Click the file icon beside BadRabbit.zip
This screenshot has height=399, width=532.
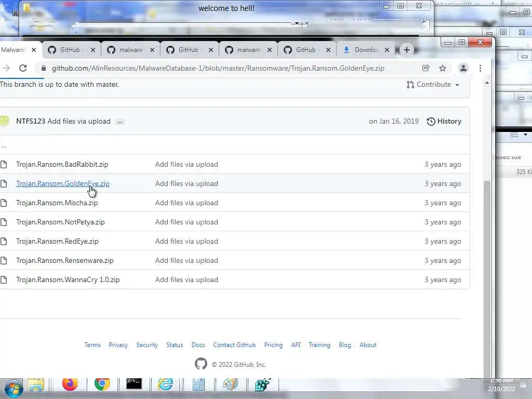pos(4,165)
